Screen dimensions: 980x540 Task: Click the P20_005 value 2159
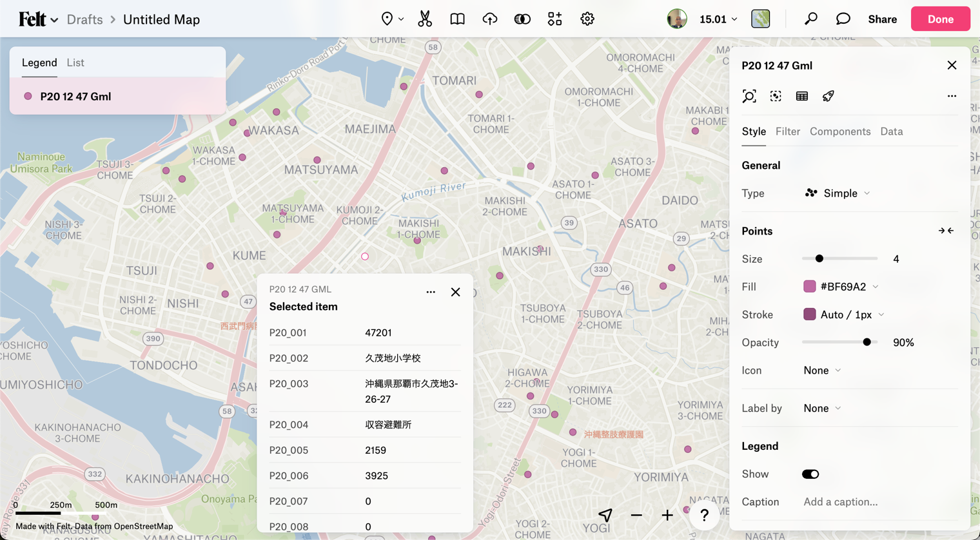pos(375,450)
